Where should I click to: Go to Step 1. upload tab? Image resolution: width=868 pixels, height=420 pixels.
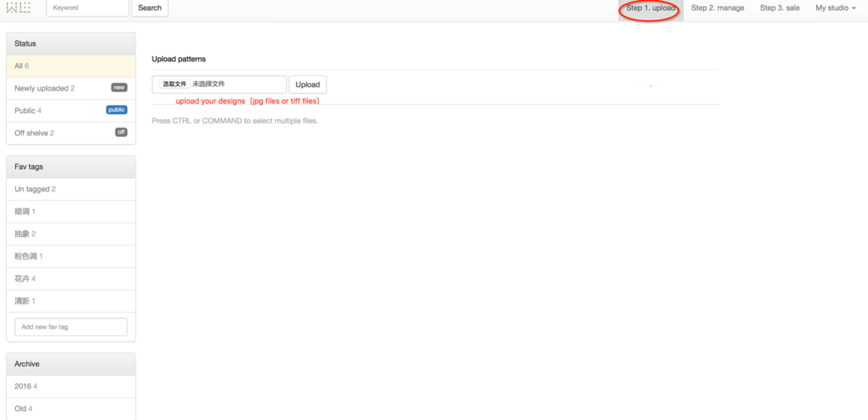pyautogui.click(x=650, y=8)
